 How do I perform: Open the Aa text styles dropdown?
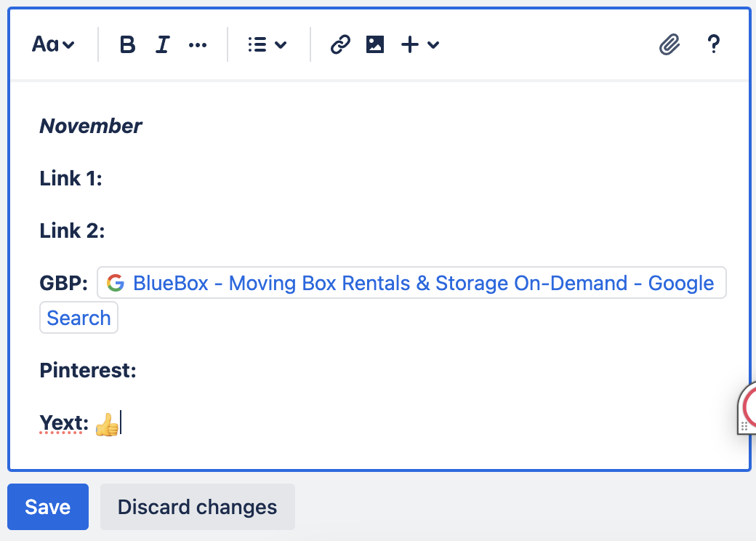(53, 44)
